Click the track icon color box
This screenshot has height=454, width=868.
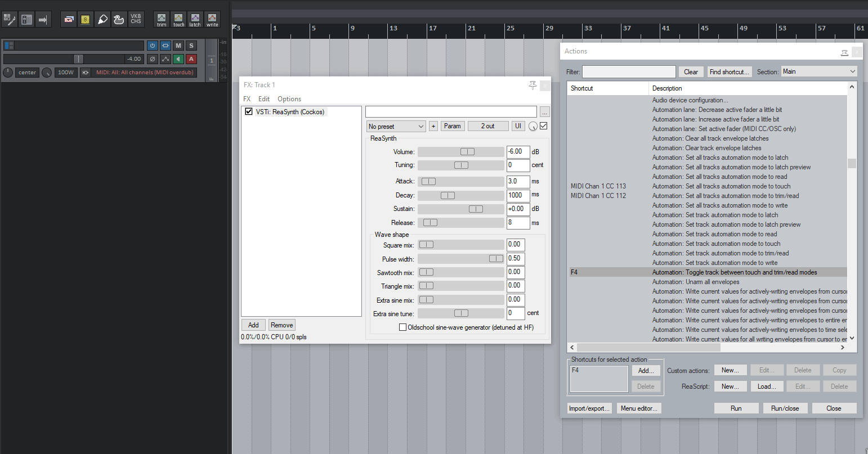tap(9, 46)
